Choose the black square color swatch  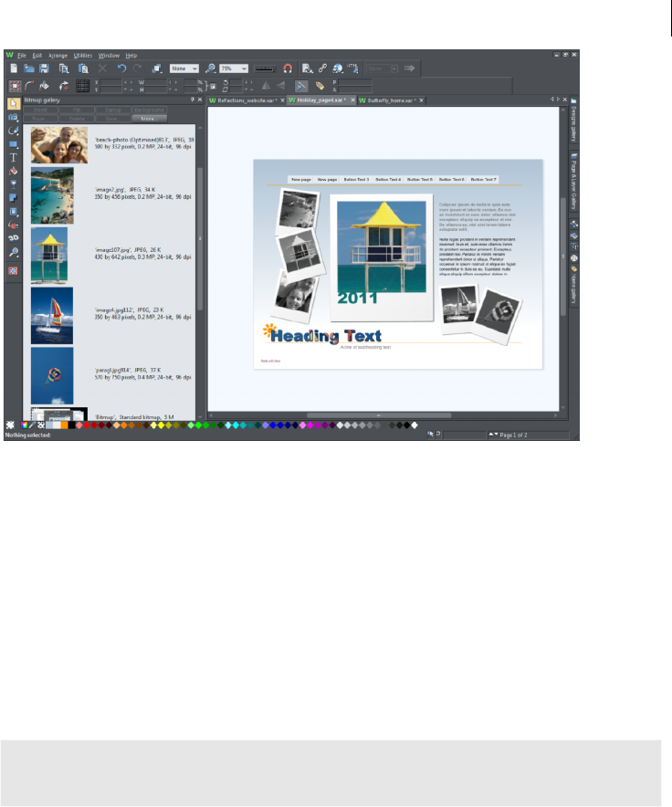click(x=71, y=425)
